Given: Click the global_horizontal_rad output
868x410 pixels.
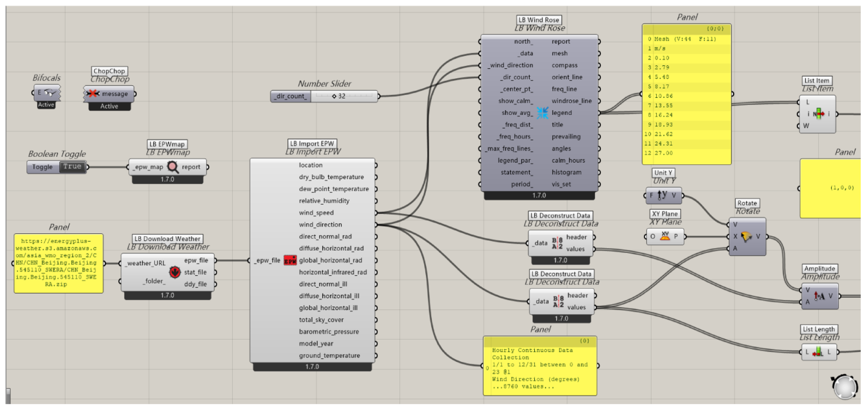Looking at the screenshot, I should point(331,260).
